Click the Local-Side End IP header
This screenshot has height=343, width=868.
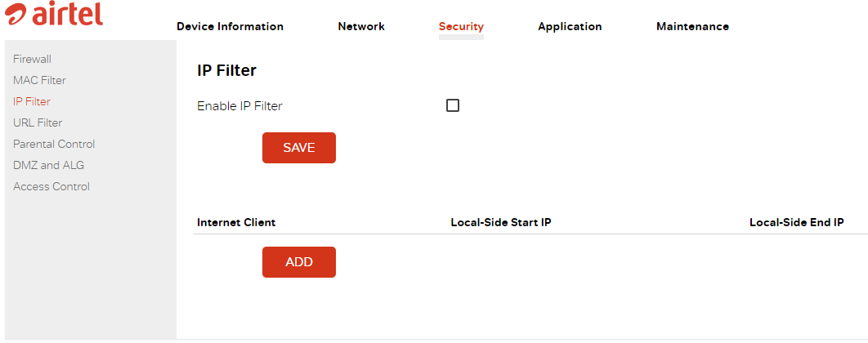[797, 223]
